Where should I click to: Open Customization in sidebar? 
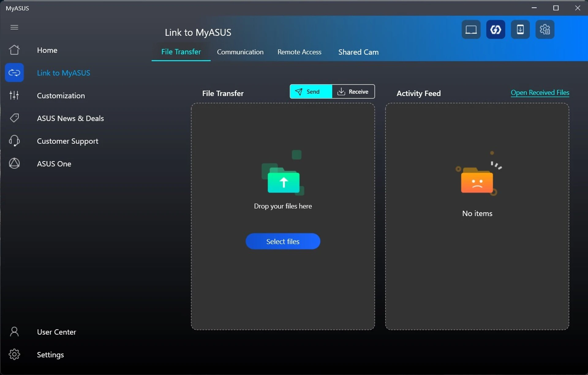click(61, 96)
